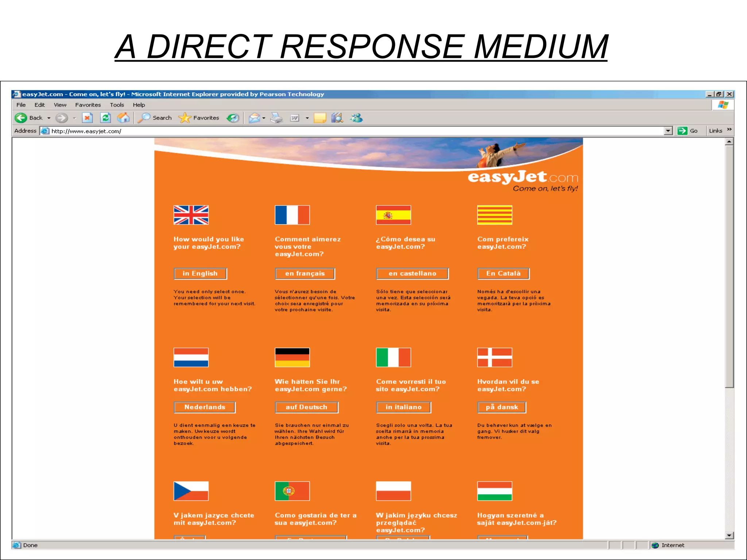Click the Polish flag
Screen dimensions: 747x560
[x=394, y=491]
